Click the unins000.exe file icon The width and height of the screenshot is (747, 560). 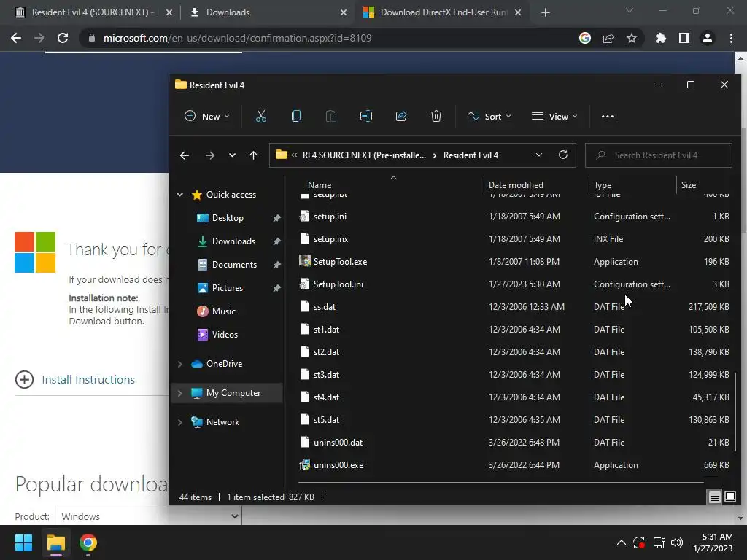tap(304, 464)
